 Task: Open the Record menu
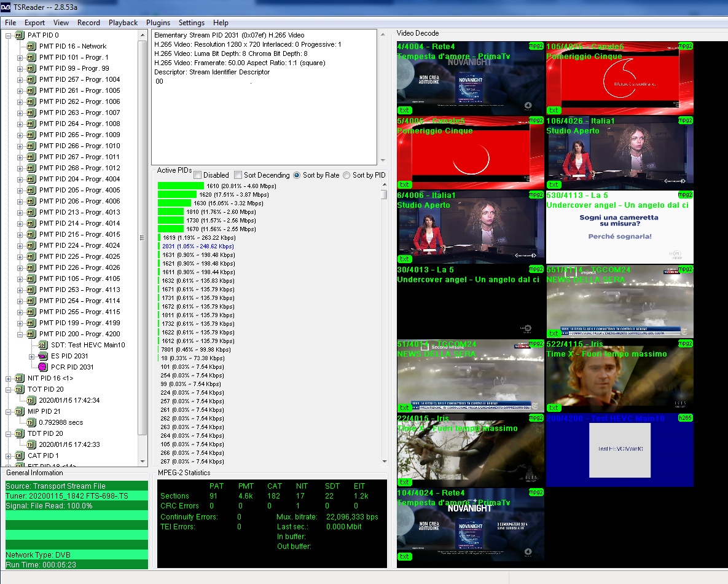pyautogui.click(x=88, y=23)
